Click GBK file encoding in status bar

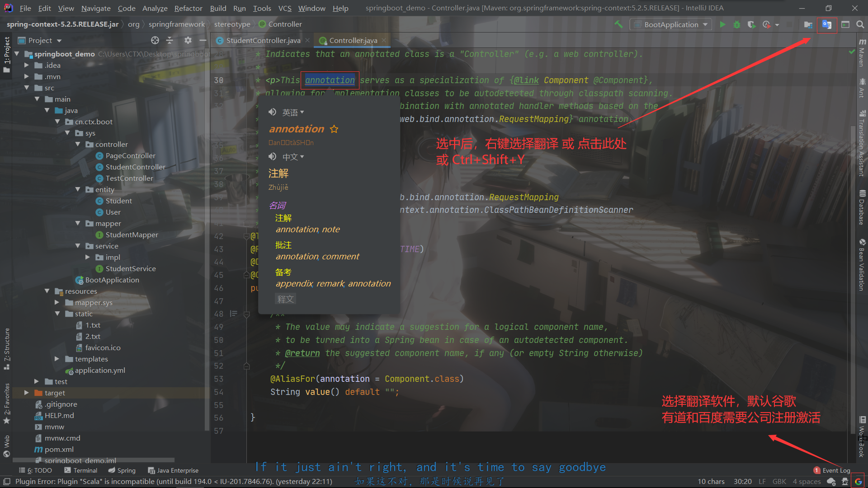pos(779,482)
